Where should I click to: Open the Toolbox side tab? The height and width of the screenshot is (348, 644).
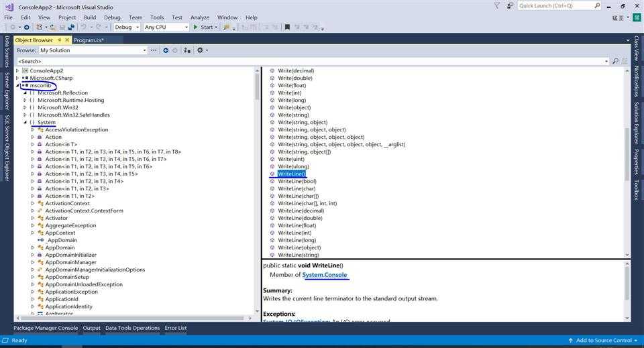tap(636, 190)
